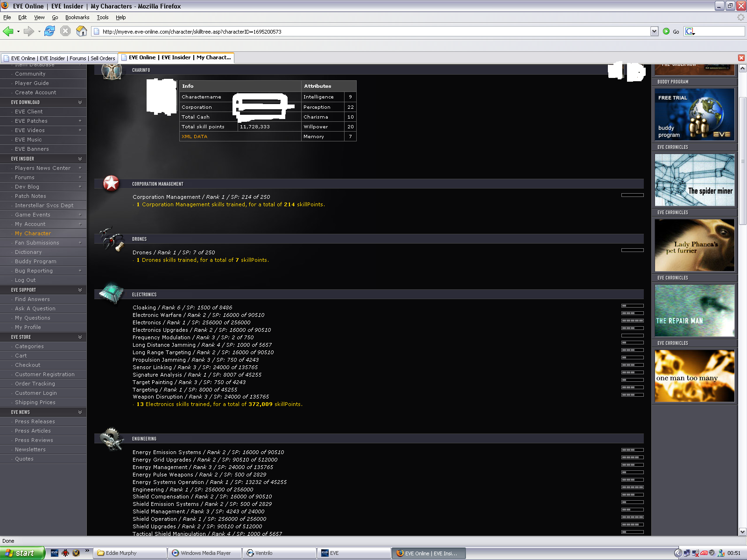This screenshot has height=560, width=747.
Task: Click Log Out in the sidebar
Action: (x=25, y=280)
